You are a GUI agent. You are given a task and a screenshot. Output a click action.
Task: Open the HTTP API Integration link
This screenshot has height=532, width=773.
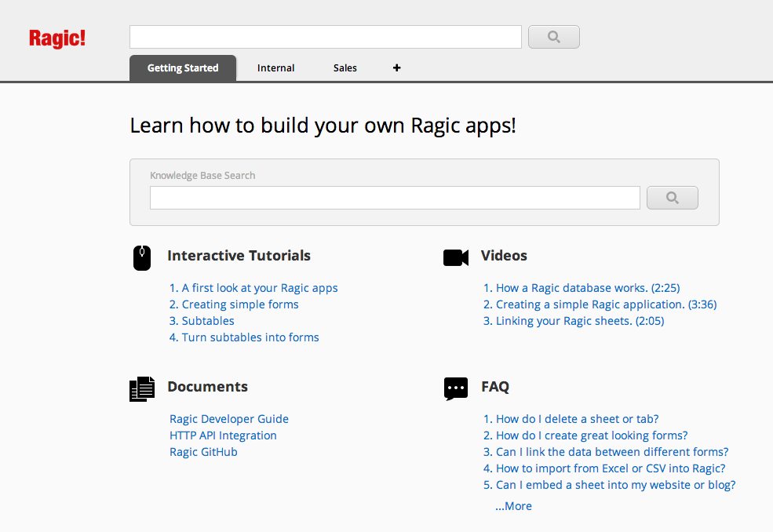(x=223, y=435)
